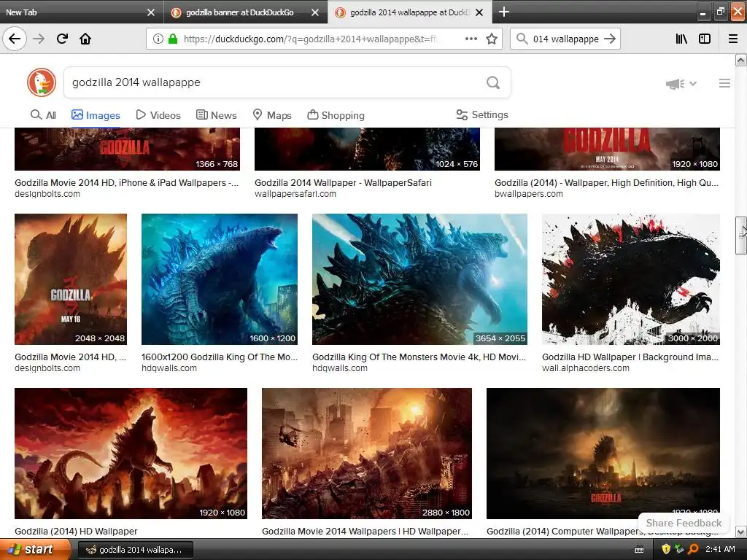Go back to the previous page
This screenshot has height=560, width=747.
(15, 39)
